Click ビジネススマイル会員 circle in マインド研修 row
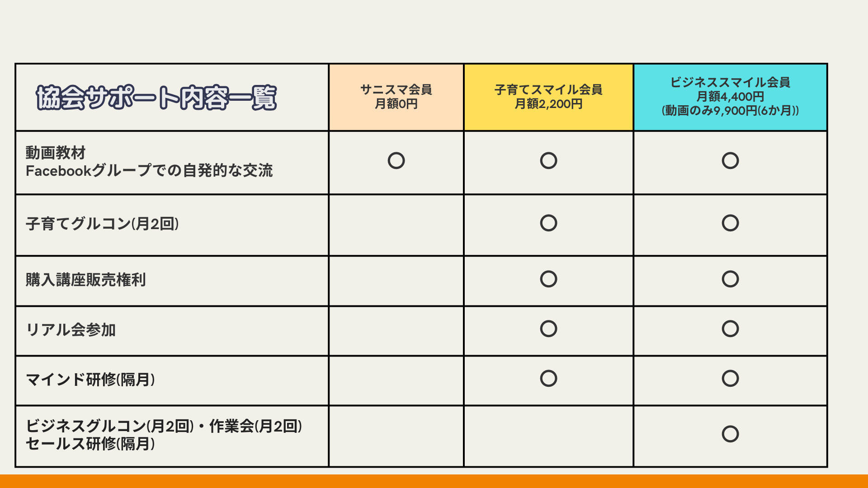This screenshot has height=488, width=868. point(730,379)
